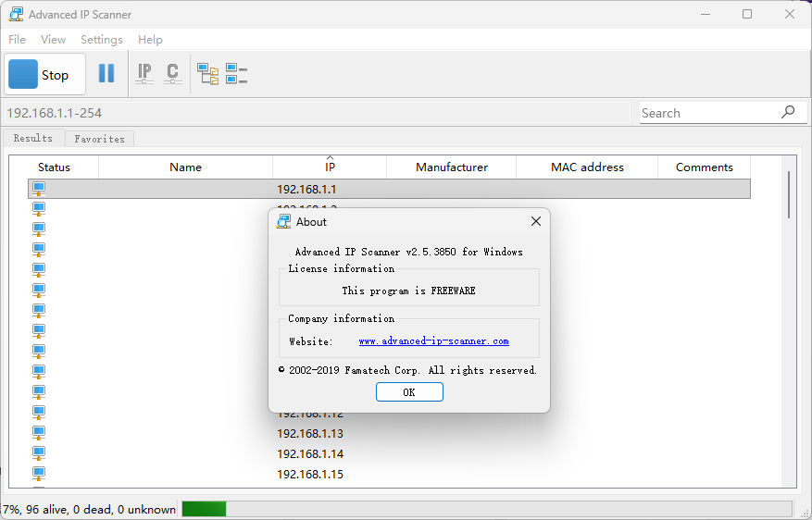
Task: Open the Help menu
Action: coord(150,39)
